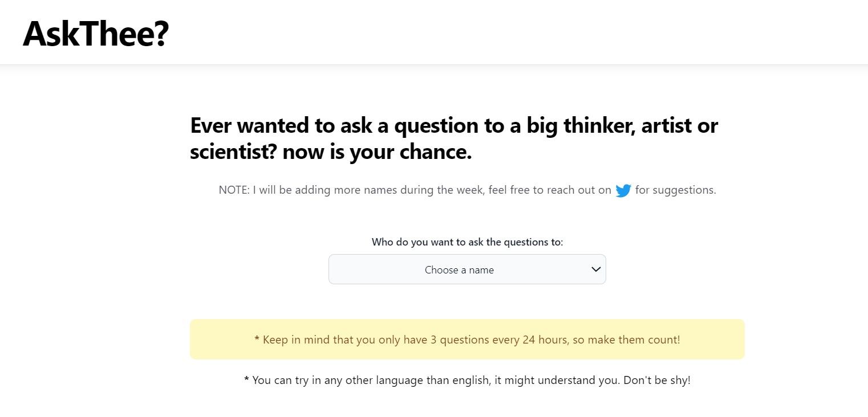This screenshot has width=868, height=417.
Task: Select the Twitter icon in the NOTE sentence
Action: pos(624,190)
